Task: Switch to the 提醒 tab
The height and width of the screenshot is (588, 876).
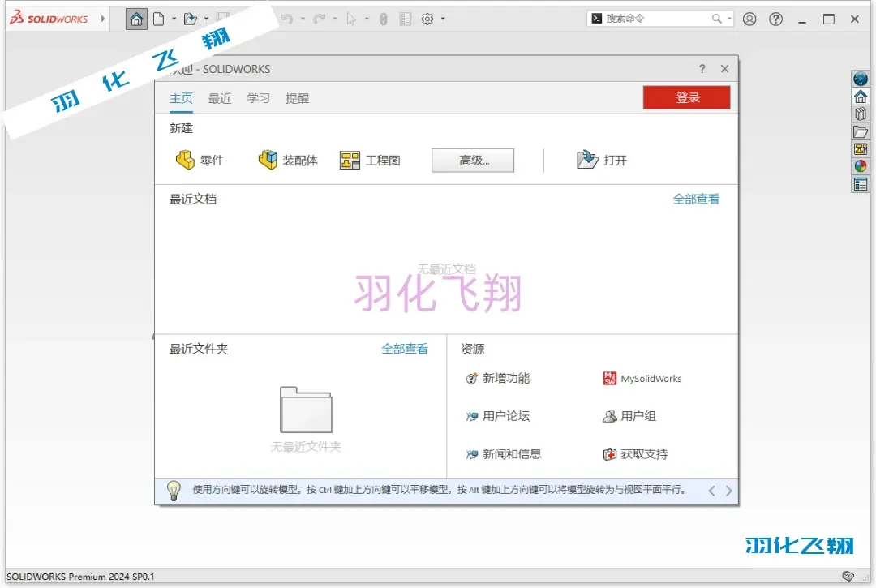Action: 297,98
